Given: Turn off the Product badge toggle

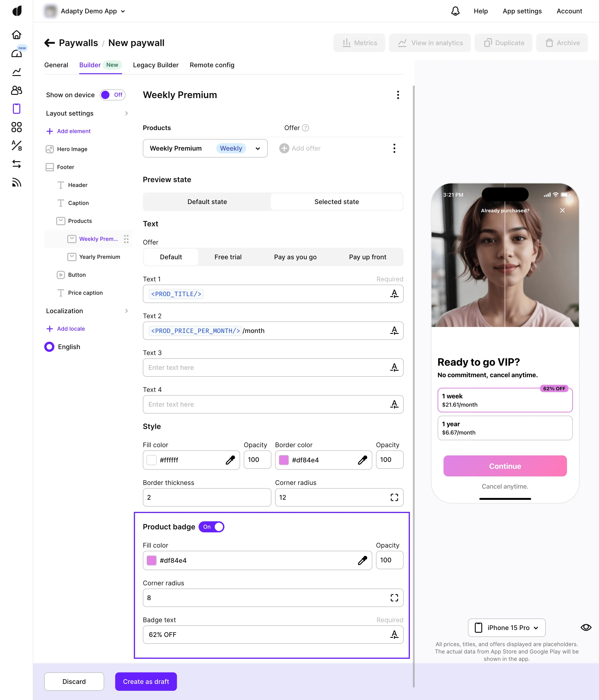Looking at the screenshot, I should [x=211, y=527].
